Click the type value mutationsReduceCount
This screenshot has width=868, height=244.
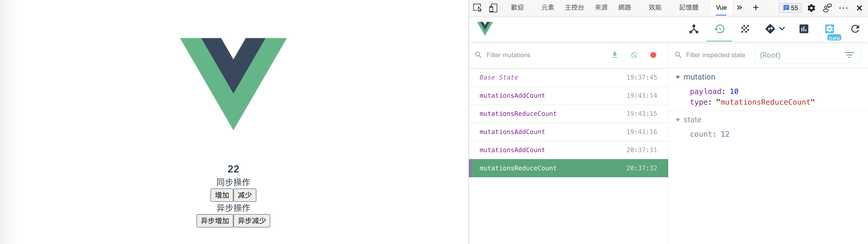click(x=765, y=102)
